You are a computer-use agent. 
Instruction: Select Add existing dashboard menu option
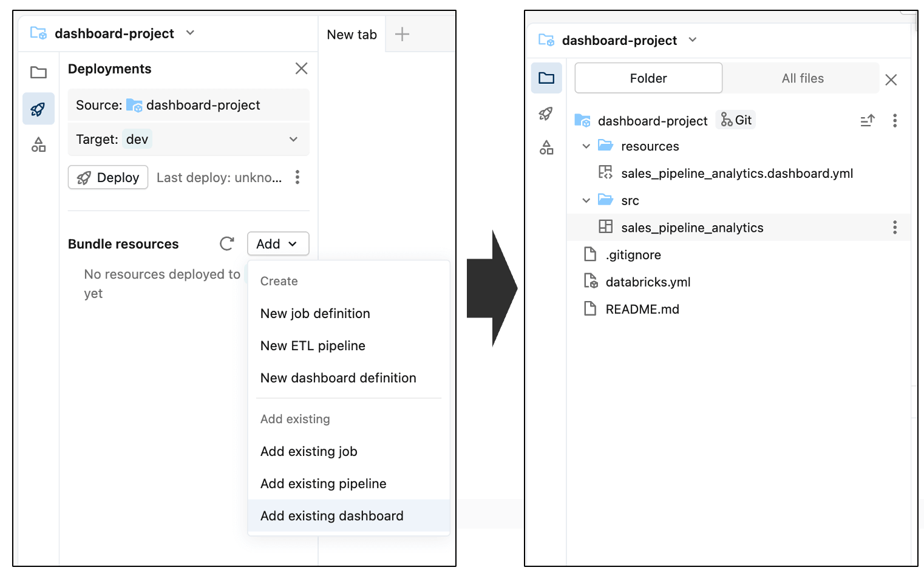point(331,515)
